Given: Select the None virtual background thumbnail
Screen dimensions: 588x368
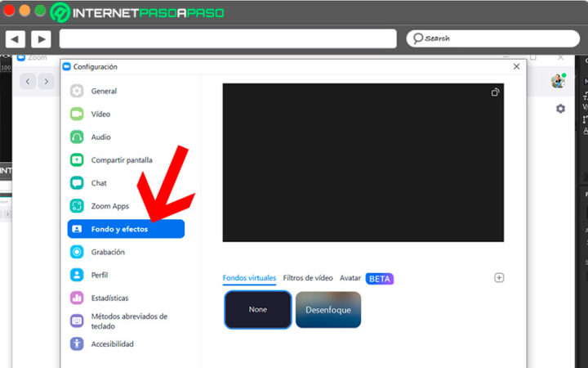Looking at the screenshot, I should pyautogui.click(x=258, y=310).
